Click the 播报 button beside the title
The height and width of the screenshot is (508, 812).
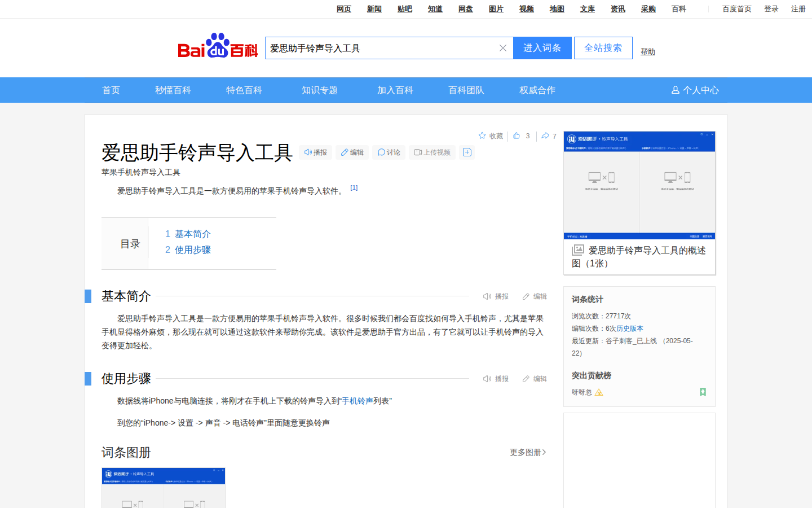[316, 152]
